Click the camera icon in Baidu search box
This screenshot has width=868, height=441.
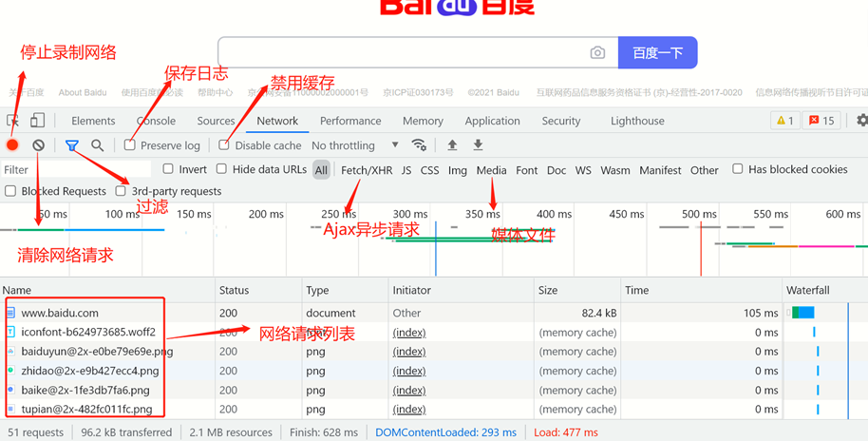[597, 52]
